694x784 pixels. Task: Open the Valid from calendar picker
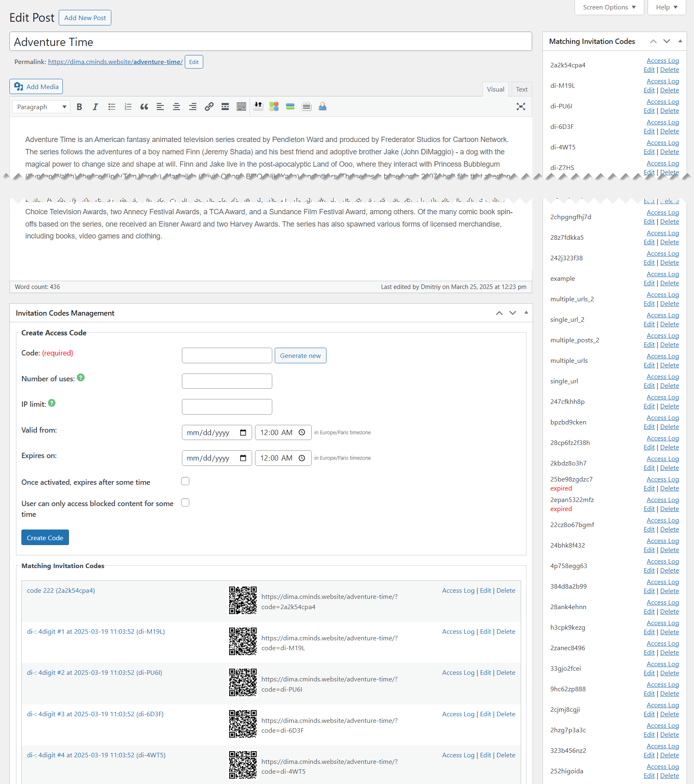pos(243,433)
